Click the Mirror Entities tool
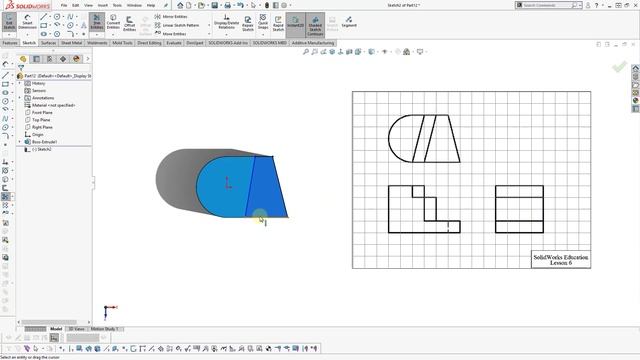Viewport: 640px width, 360px height. (x=171, y=17)
